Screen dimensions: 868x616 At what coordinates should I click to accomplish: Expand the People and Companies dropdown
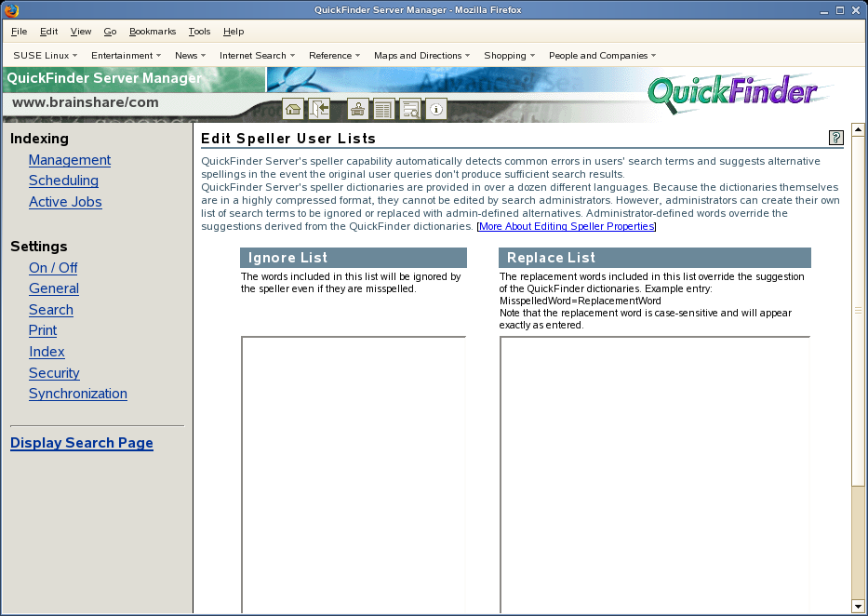(603, 55)
